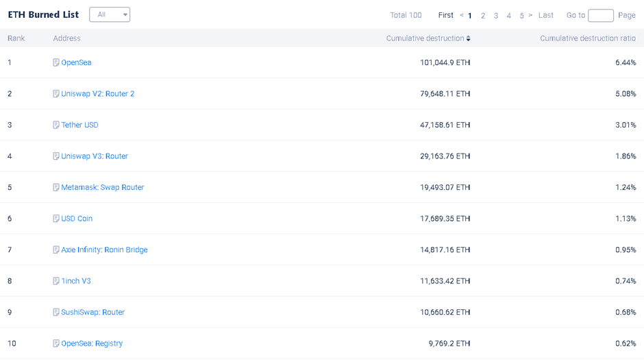Screen dimensions: 644x360
Task: Return to the First page
Action: pyautogui.click(x=446, y=15)
